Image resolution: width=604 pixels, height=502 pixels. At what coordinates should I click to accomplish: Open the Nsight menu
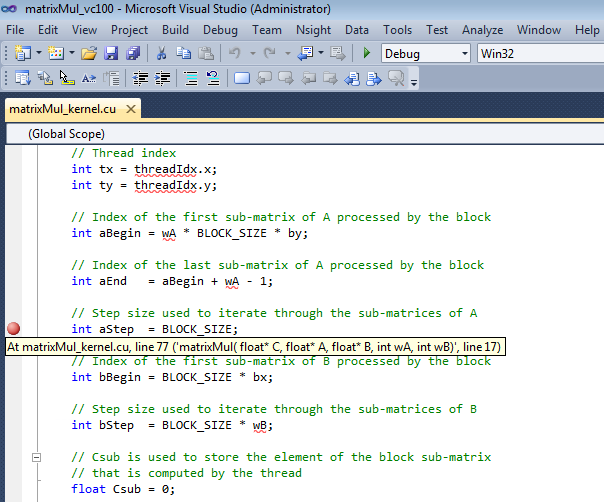[315, 30]
